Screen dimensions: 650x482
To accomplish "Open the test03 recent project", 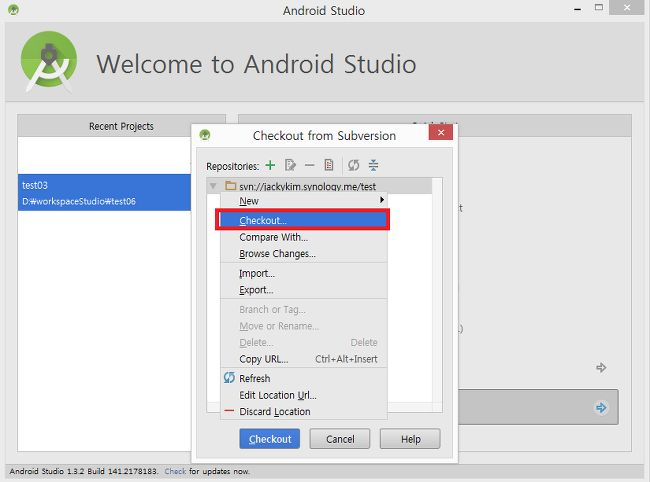I will [x=104, y=193].
